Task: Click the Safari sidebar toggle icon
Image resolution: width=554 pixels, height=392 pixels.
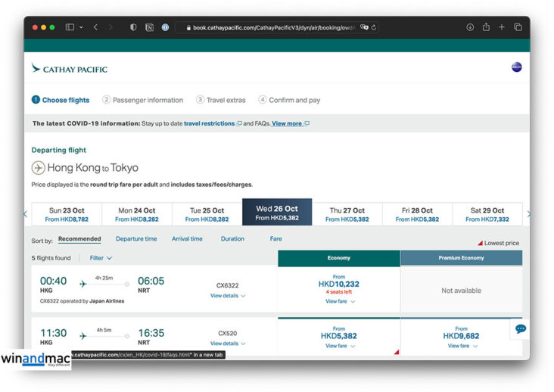Action: pos(70,27)
